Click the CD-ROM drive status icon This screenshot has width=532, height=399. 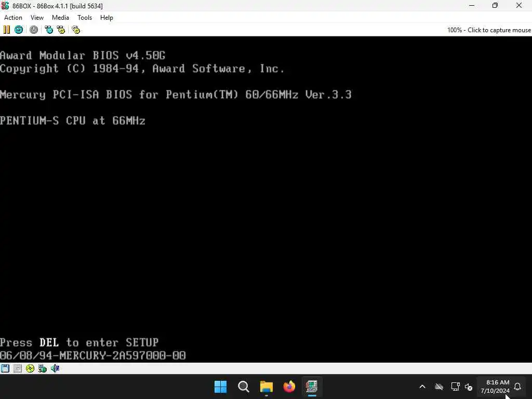click(30, 368)
